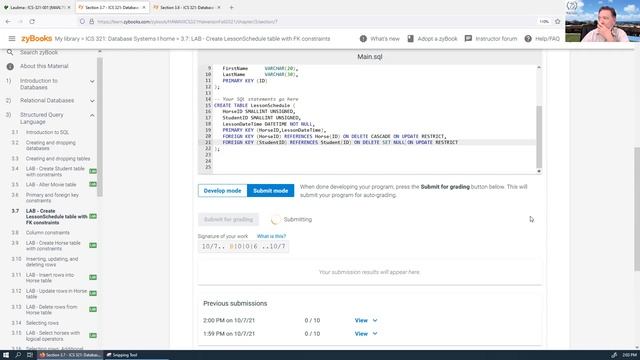
Task: Click the Adopt a zyBook link
Action: pos(437,38)
